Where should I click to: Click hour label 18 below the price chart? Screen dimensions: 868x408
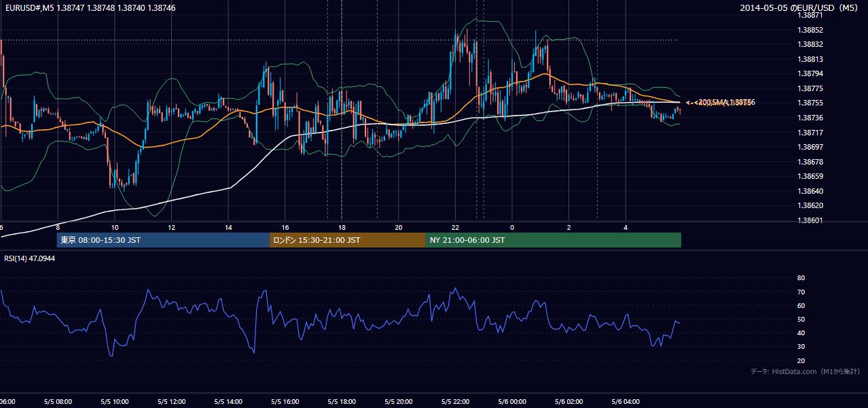tap(342, 227)
